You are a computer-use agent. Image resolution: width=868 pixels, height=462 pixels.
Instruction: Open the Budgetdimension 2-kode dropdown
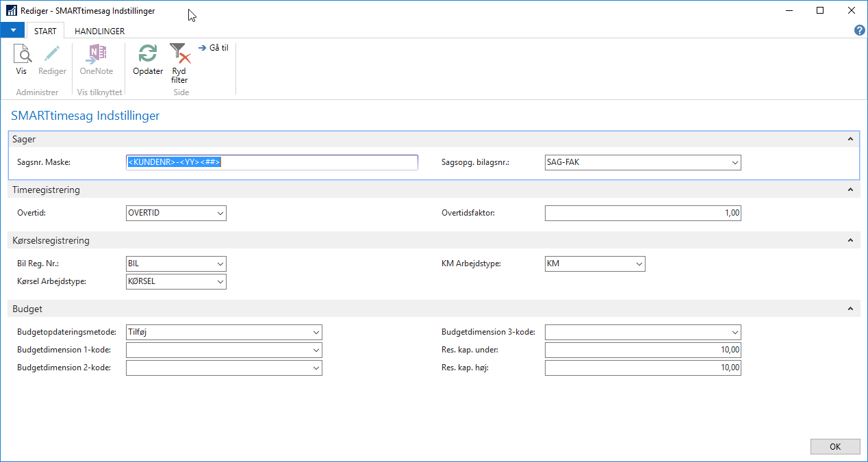[x=316, y=368]
